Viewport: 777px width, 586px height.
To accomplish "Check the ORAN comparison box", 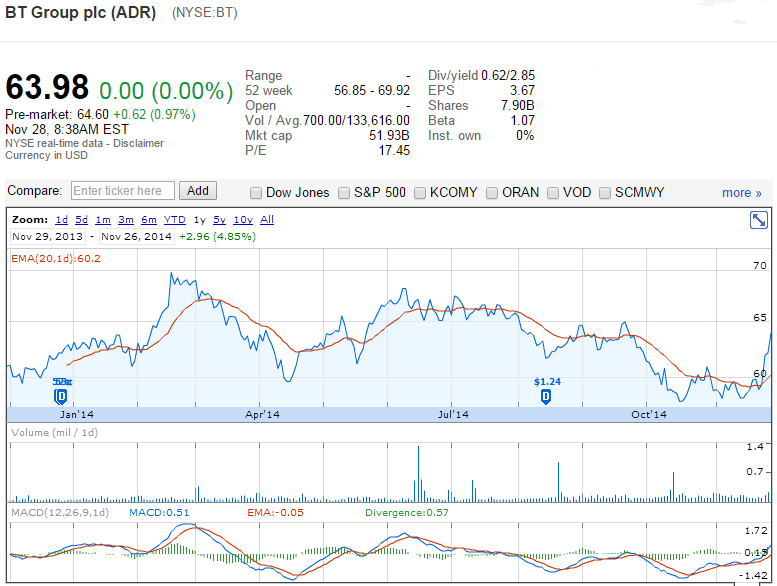I will (492, 193).
